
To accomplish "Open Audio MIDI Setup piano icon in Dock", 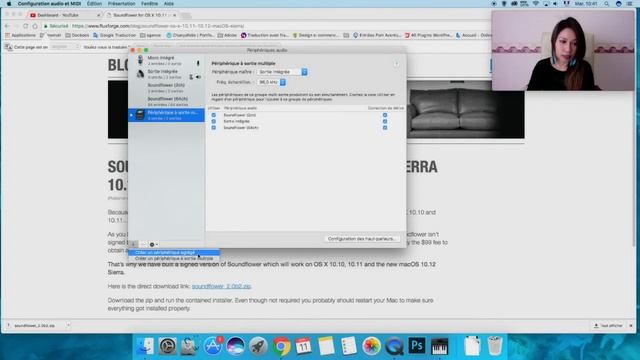I will point(440,346).
